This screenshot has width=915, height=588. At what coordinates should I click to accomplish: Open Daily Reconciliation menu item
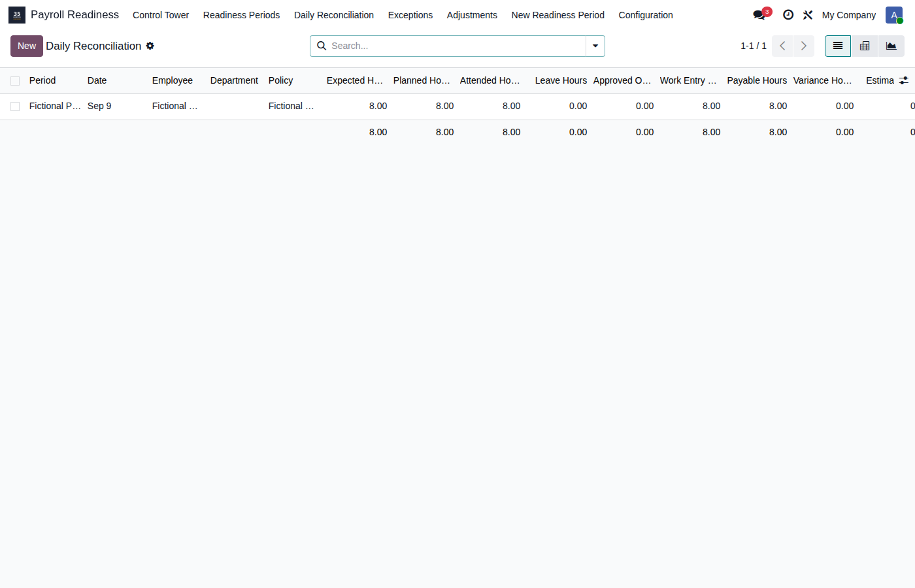click(334, 15)
